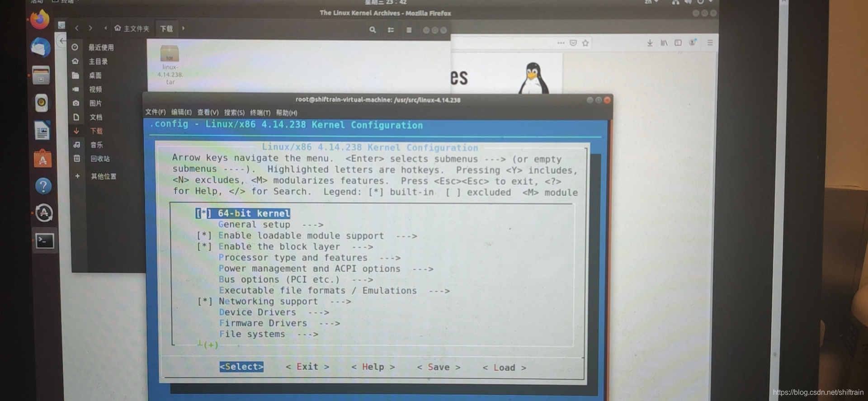Expand File systems submenu
Screen dimensions: 868x401
[x=269, y=334]
